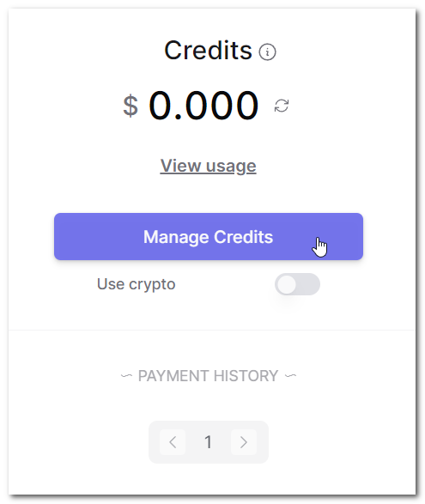Click the info icon beside Credits
Viewport: 425px width, 504px height.
pos(267,52)
